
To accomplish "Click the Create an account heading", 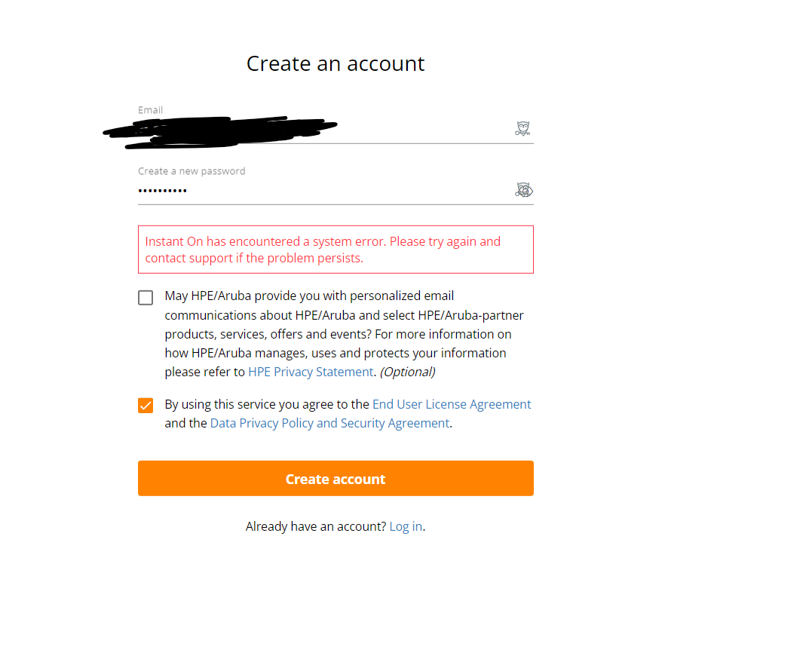I will (336, 63).
